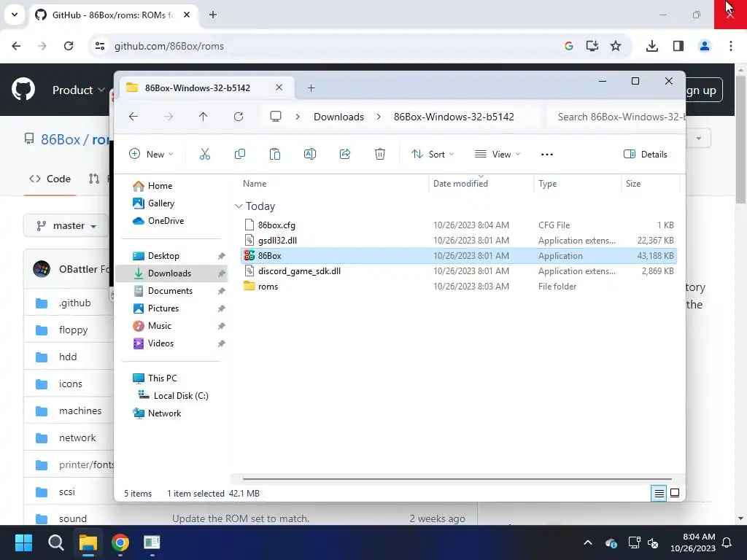The height and width of the screenshot is (560, 747).
Task: Select OneDrive in navigation pane
Action: (166, 221)
